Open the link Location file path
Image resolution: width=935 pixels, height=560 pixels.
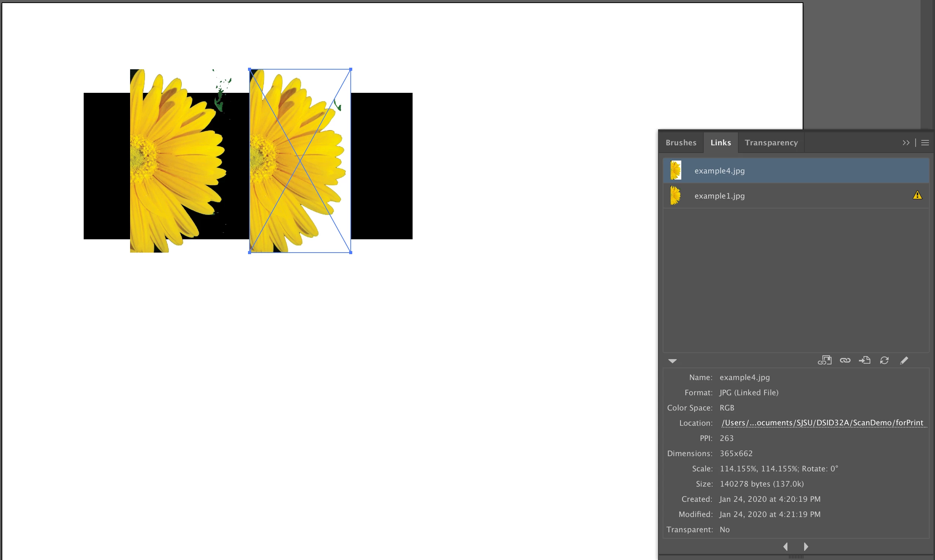pyautogui.click(x=822, y=423)
